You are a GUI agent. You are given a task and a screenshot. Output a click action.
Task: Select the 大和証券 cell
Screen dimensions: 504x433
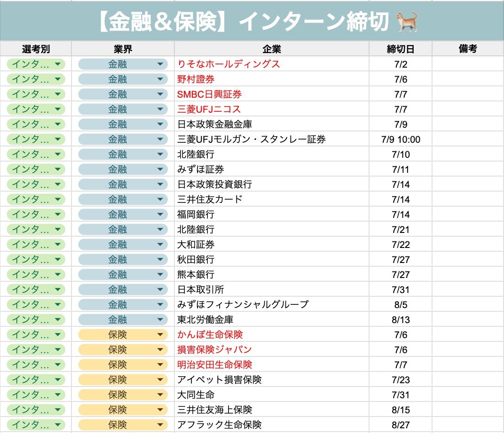[x=272, y=244]
